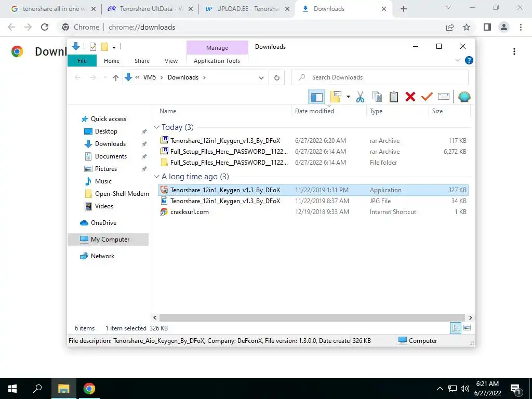The image size is (532, 399).
Task: Open the folder options dropdown arrow
Action: tap(348, 97)
